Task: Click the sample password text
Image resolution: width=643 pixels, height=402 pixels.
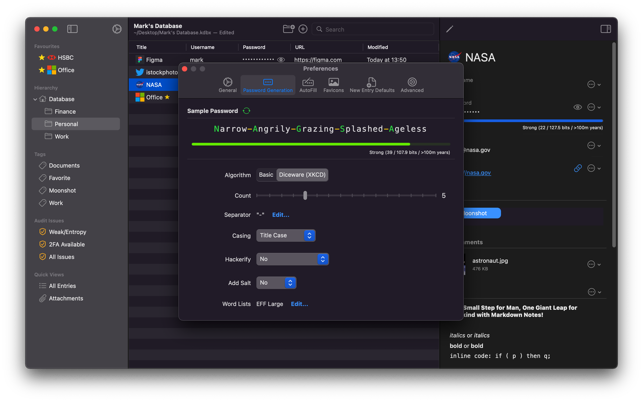Action: tap(320, 129)
